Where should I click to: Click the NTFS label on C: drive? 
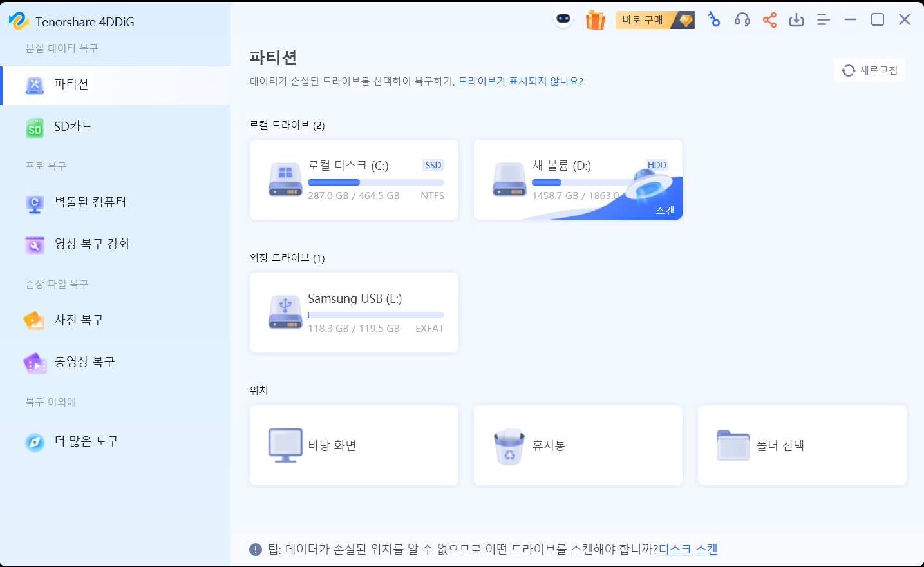(432, 195)
